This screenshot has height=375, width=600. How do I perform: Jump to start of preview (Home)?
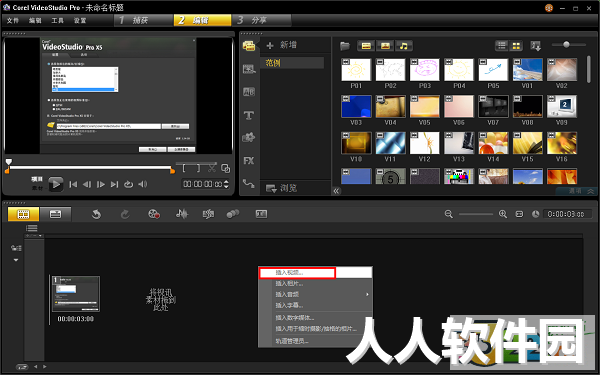click(x=73, y=184)
